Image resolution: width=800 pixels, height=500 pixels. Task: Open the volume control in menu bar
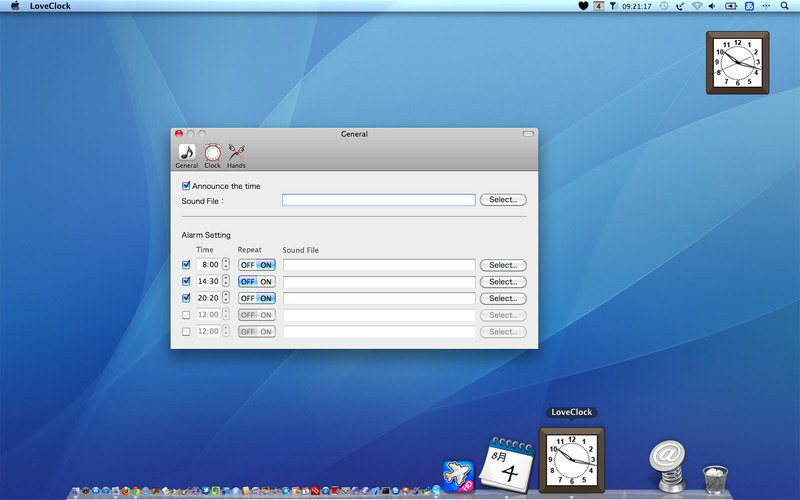click(712, 6)
